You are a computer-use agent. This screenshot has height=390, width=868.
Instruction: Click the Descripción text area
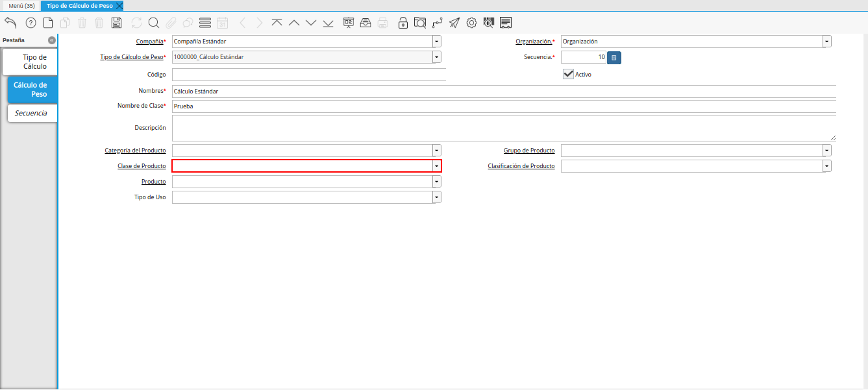tap(503, 128)
